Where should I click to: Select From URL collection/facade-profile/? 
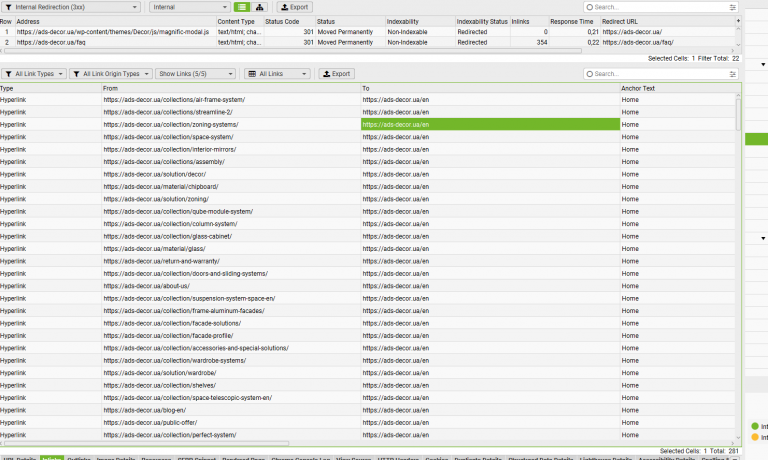click(x=168, y=336)
